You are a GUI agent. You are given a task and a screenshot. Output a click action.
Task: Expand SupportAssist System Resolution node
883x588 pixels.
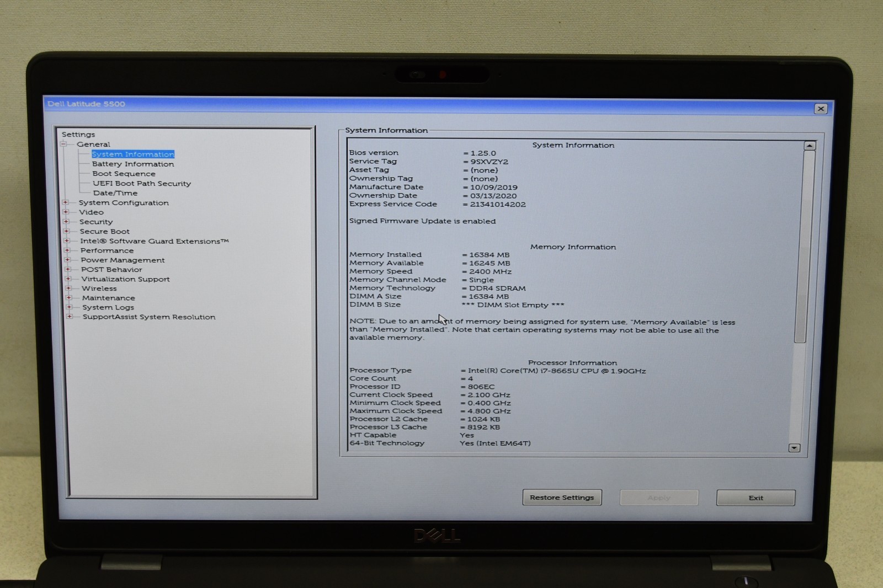tap(70, 317)
